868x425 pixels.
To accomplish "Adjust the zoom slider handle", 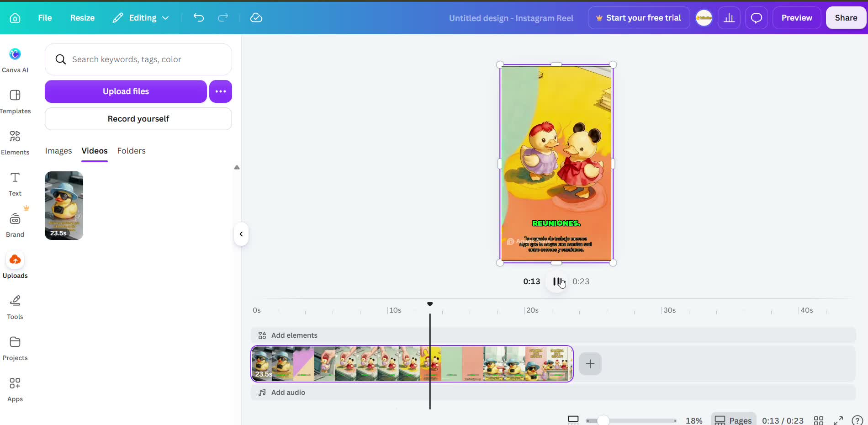I will pyautogui.click(x=603, y=420).
